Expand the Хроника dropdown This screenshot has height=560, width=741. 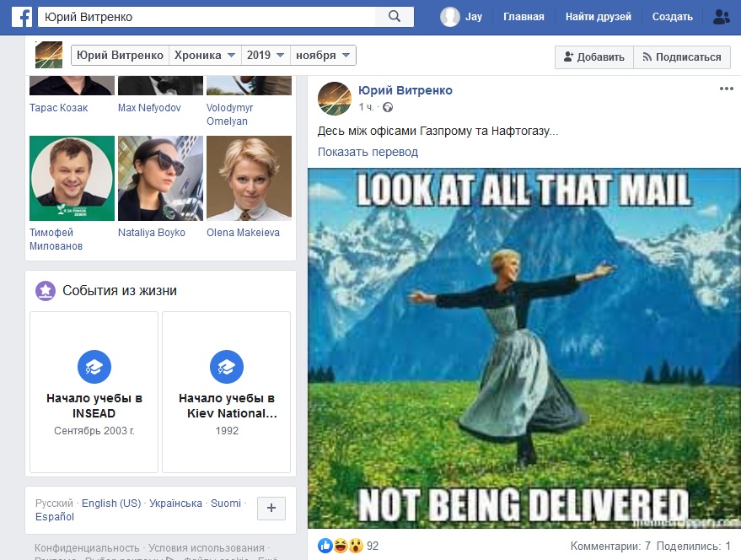205,56
